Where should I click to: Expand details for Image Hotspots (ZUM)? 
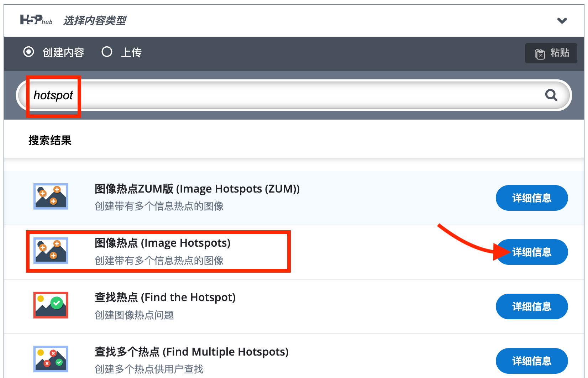[x=531, y=198]
